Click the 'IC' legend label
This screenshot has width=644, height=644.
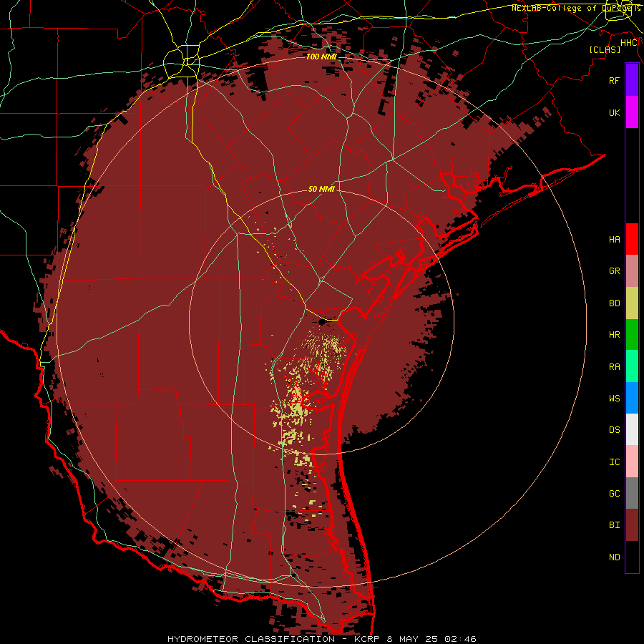click(x=614, y=462)
